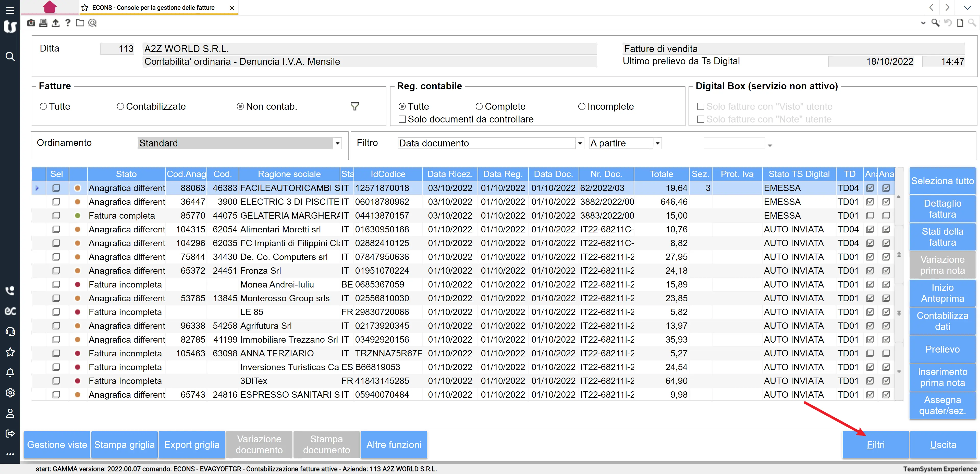Click the printer icon in toolbar
980x474 pixels.
click(43, 23)
